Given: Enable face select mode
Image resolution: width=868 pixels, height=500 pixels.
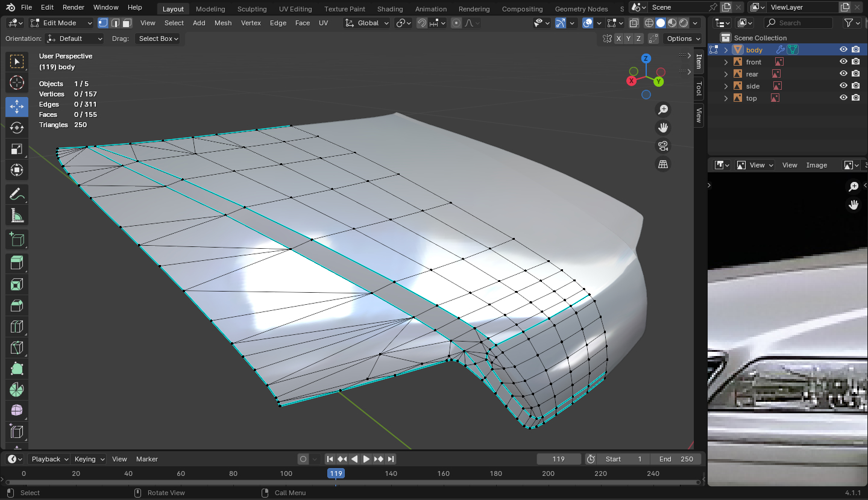Looking at the screenshot, I should point(127,23).
